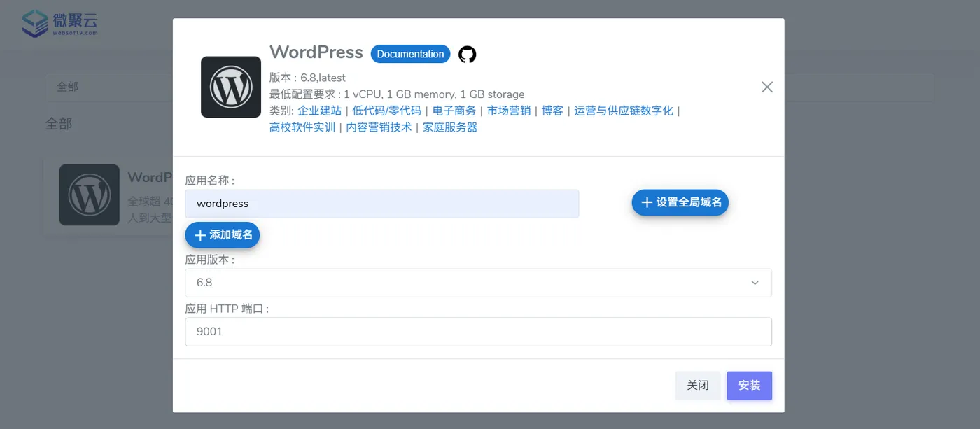Open the 应用版本 dropdown showing 6.8
The image size is (980, 429).
[x=479, y=283]
